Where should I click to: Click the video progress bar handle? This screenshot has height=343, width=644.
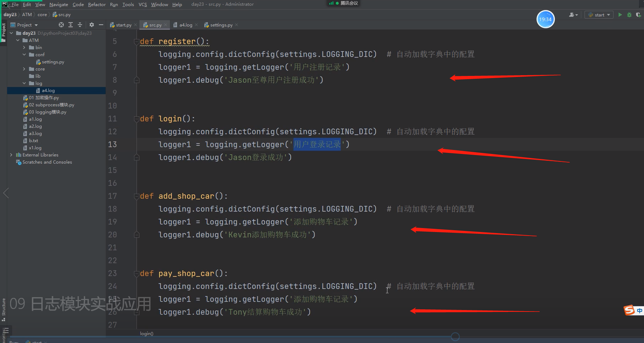click(x=455, y=337)
